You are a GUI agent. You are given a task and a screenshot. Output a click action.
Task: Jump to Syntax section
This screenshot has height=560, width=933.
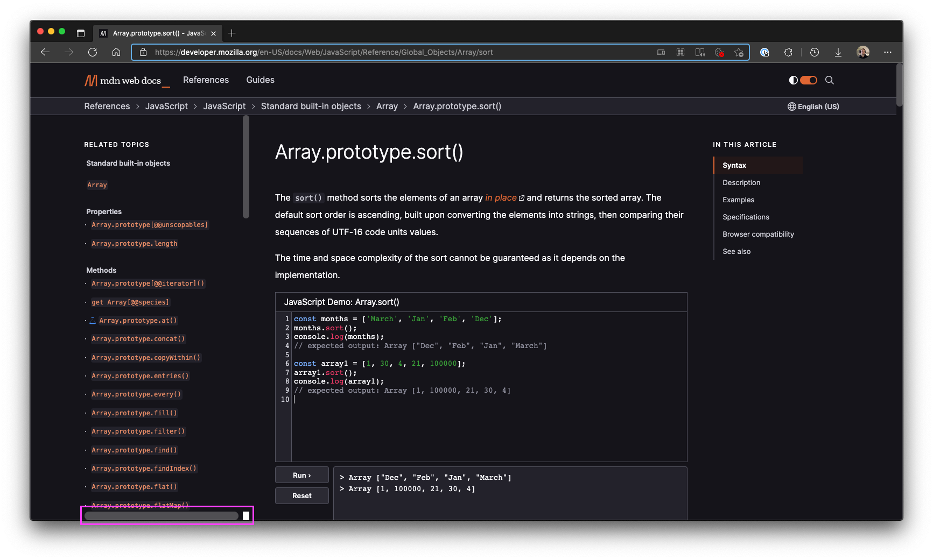(x=758, y=165)
